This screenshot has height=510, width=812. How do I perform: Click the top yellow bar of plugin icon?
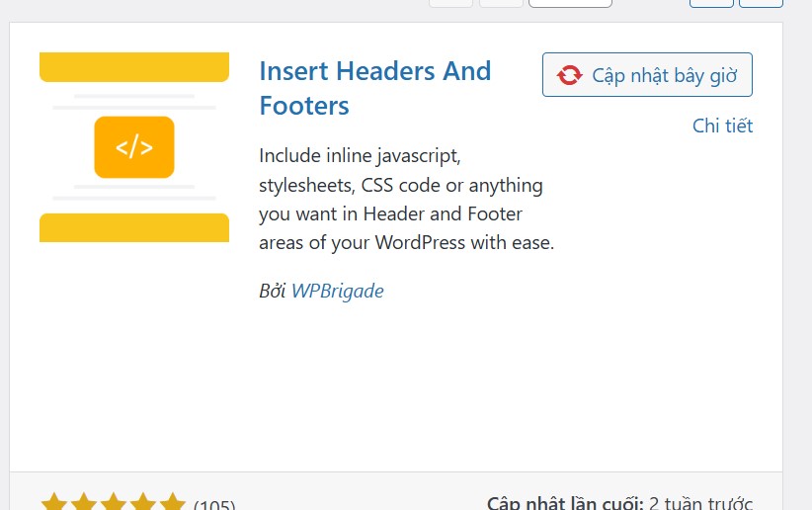click(x=134, y=67)
